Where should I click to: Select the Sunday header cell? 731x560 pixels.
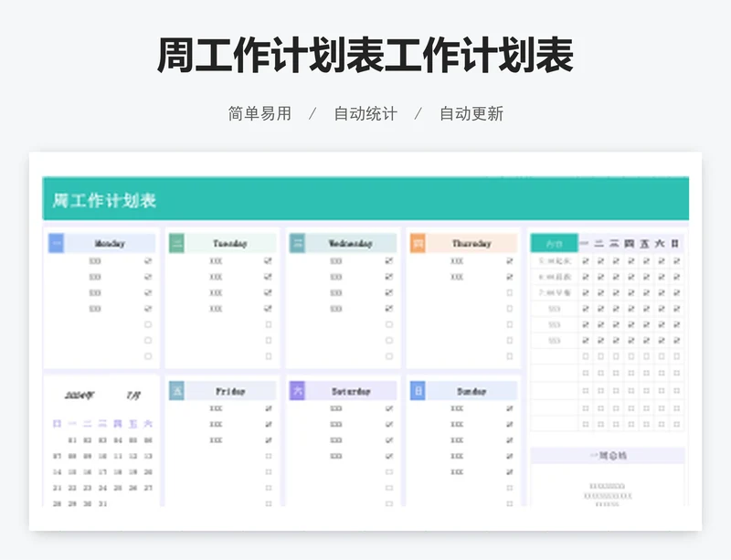tap(471, 391)
